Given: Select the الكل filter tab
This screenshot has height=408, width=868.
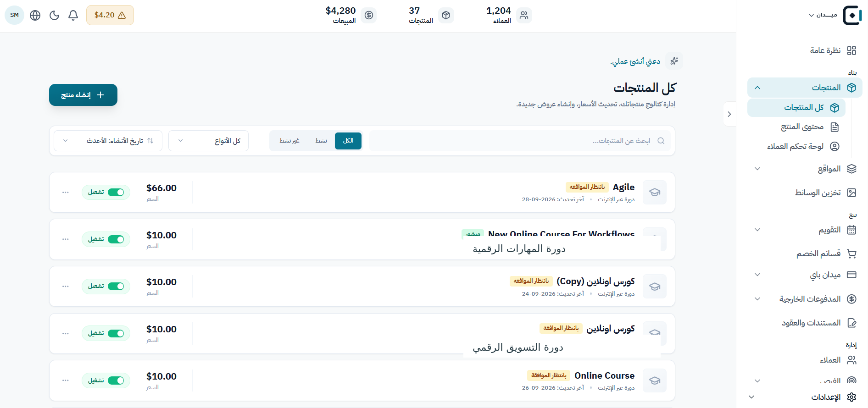Looking at the screenshot, I should tap(348, 141).
